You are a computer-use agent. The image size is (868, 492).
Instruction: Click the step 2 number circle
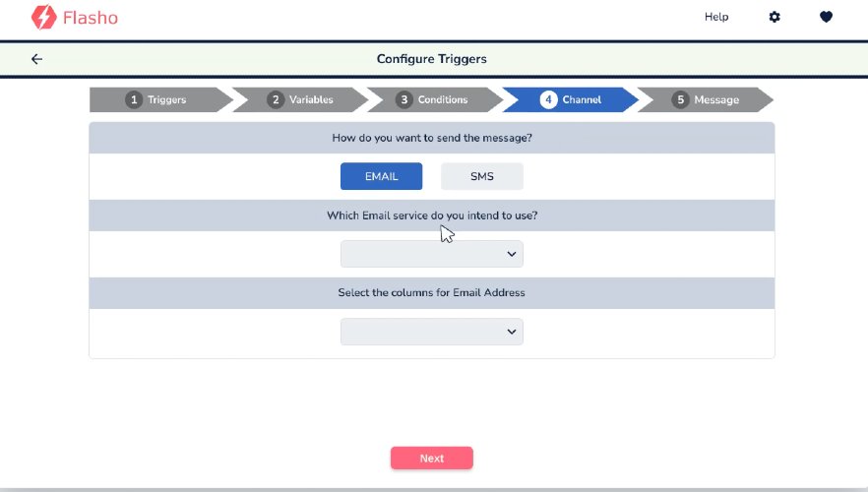(x=276, y=99)
